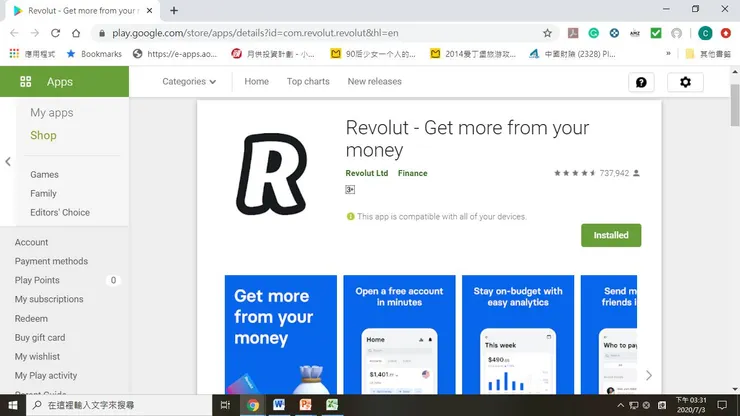Select Shop in sidebar
The width and height of the screenshot is (740, 416).
pos(43,136)
